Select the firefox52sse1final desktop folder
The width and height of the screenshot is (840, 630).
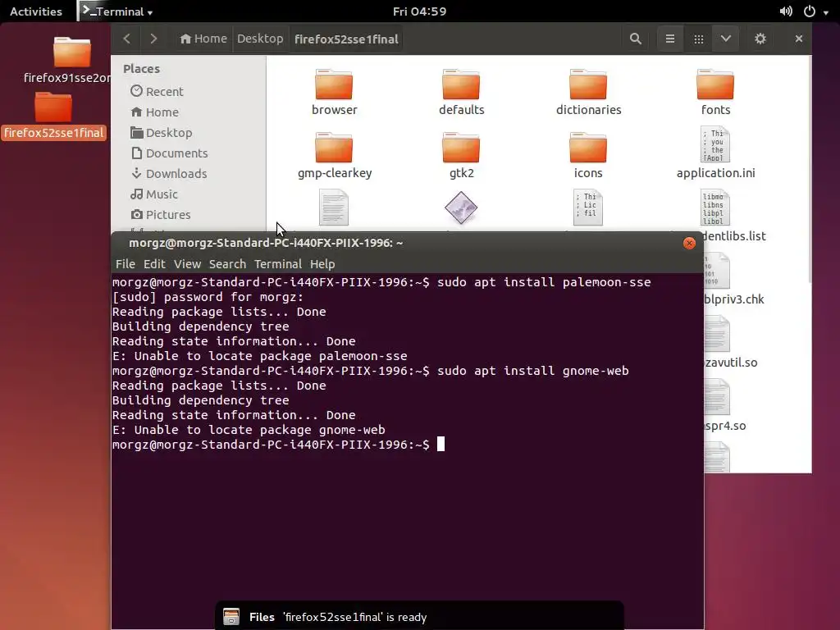click(53, 115)
